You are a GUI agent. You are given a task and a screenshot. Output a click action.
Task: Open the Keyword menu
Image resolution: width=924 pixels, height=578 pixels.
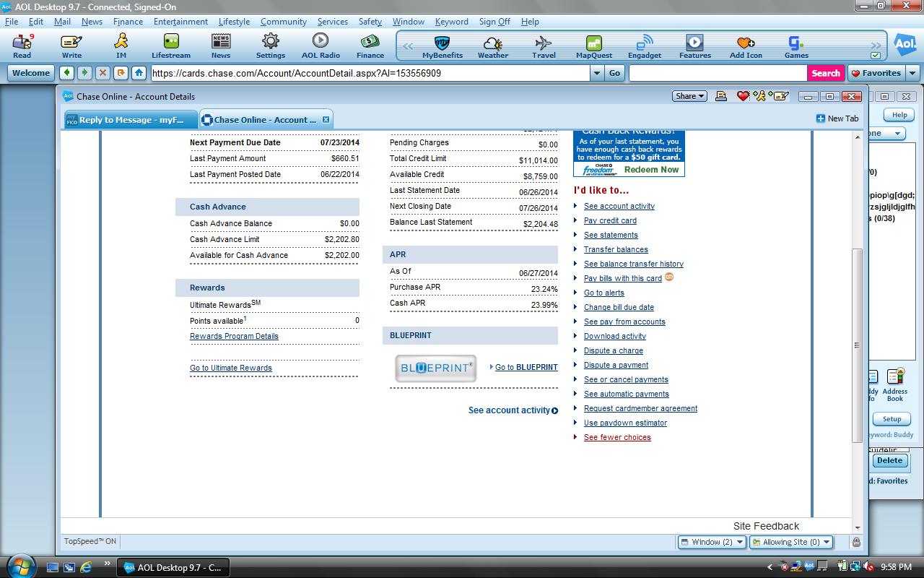[451, 22]
